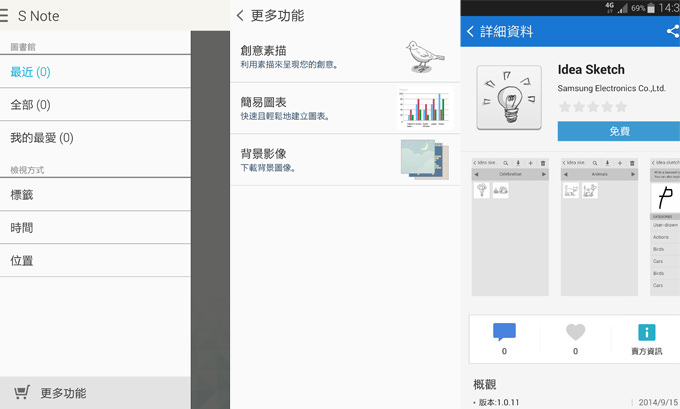
Task: Select 全部 (0) in the library list
Action: pyautogui.click(x=30, y=105)
